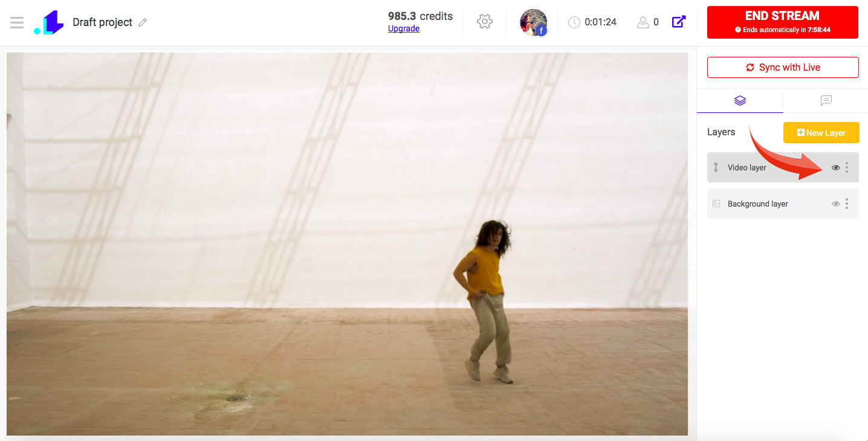The width and height of the screenshot is (868, 441).
Task: Open stream in external window icon
Action: coord(679,22)
